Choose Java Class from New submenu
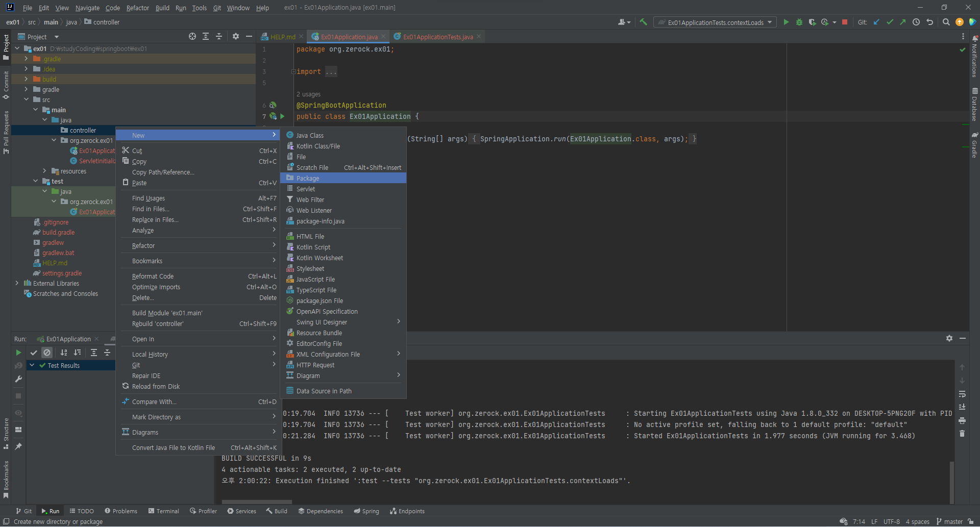980x527 pixels. tap(343, 135)
